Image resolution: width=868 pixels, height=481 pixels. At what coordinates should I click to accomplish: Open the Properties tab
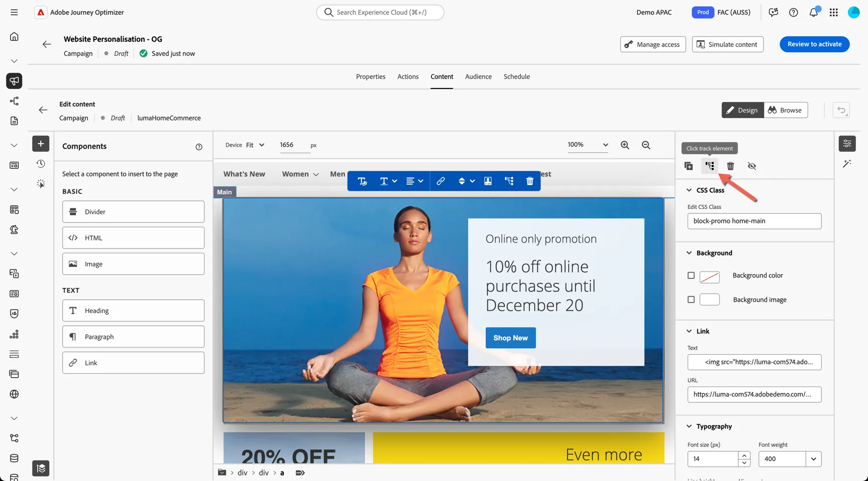point(371,76)
